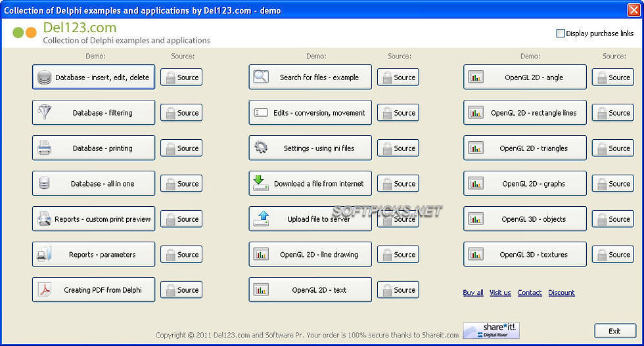Open Download a file from internet demo
Image resolution: width=644 pixels, height=346 pixels.
coord(310,183)
